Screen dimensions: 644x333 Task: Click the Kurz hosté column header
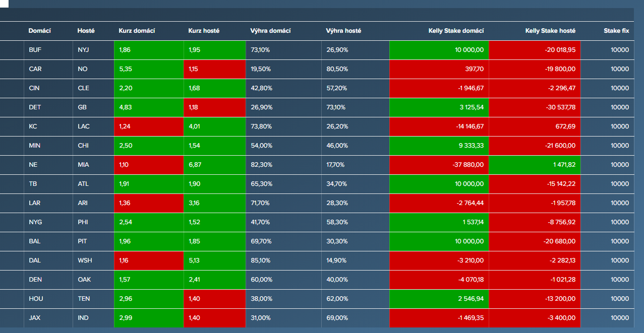point(204,31)
